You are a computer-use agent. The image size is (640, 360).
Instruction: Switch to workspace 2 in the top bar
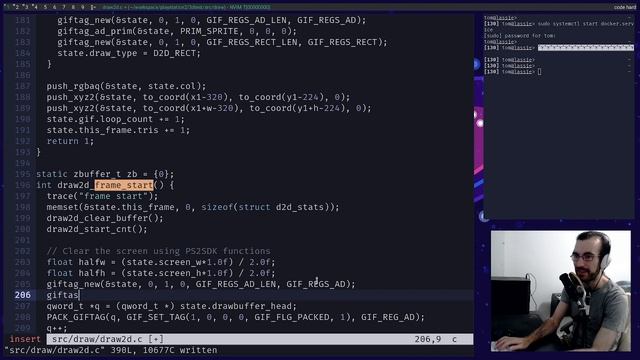(x=17, y=7)
